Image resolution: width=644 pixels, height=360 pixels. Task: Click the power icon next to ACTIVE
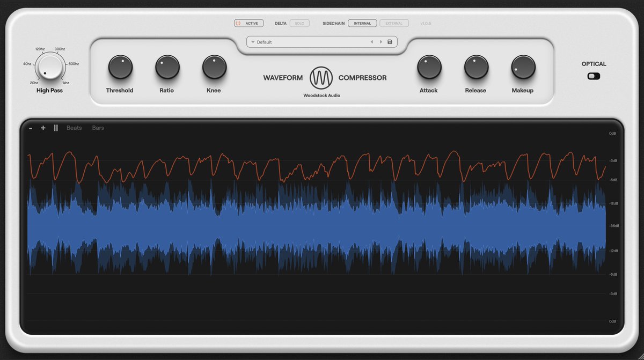238,23
